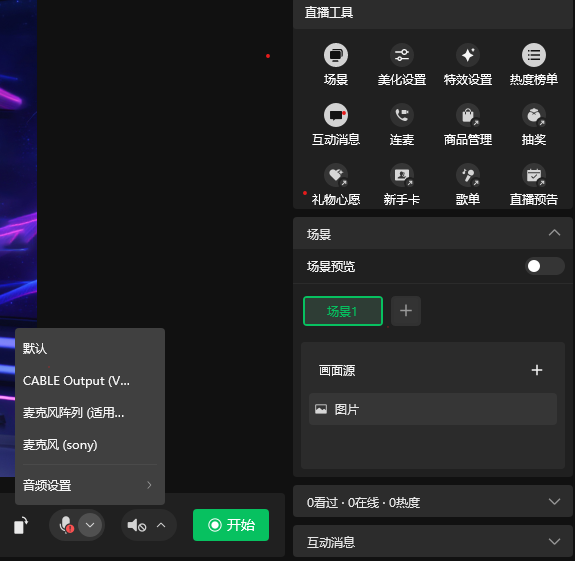Image resolution: width=575 pixels, height=561 pixels.
Task: Expand the 0看过 statistics panel
Action: click(554, 501)
